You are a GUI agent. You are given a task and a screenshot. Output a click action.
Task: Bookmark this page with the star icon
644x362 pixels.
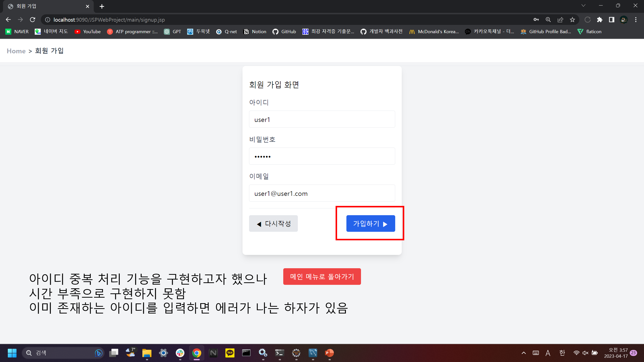[x=573, y=20]
